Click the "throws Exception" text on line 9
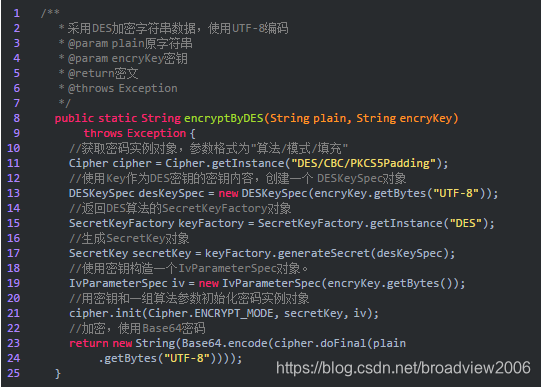541x387 pixels. pyautogui.click(x=135, y=133)
